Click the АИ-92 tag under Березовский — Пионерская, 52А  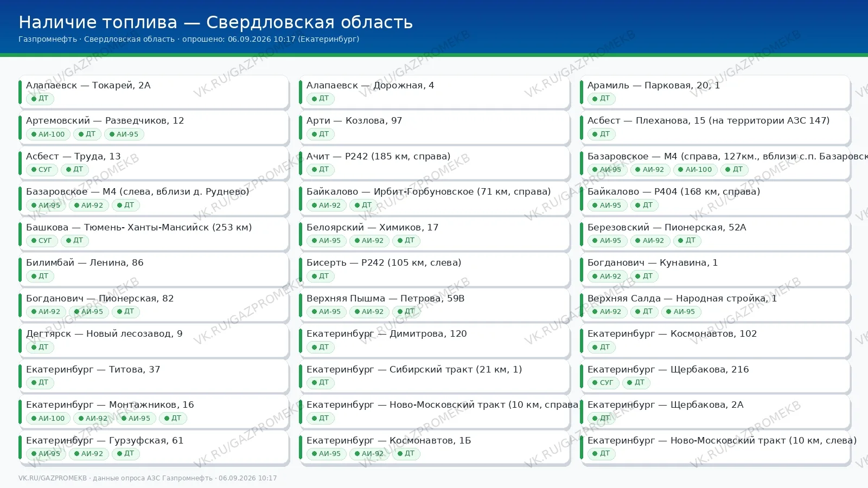pos(650,241)
